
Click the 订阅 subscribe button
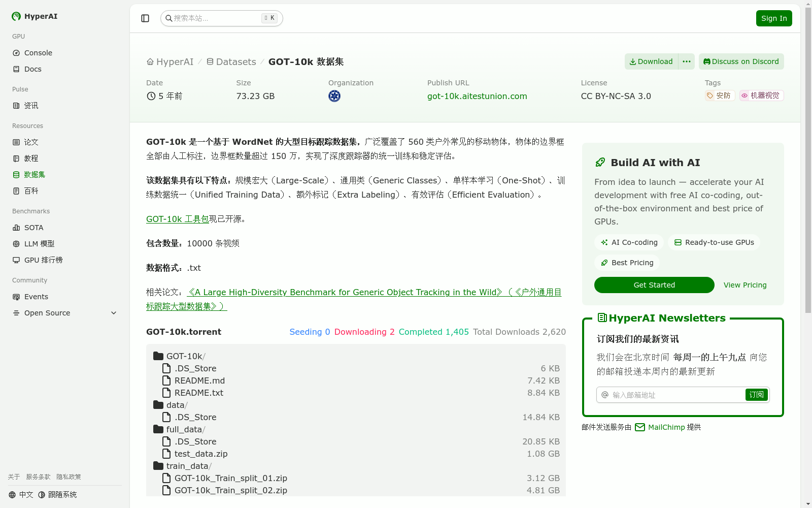[756, 395]
